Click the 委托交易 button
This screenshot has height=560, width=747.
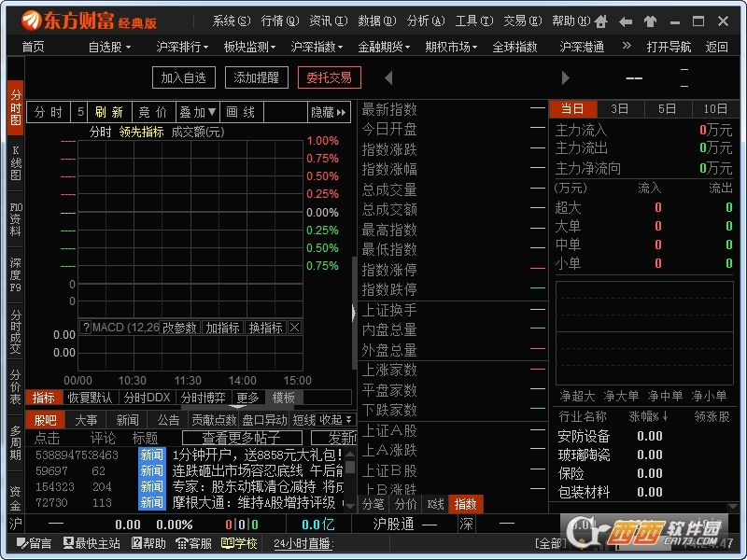(x=330, y=77)
